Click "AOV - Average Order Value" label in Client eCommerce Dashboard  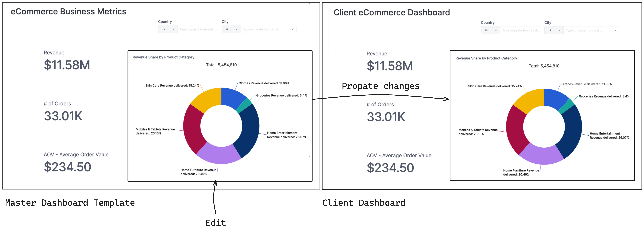coord(399,156)
